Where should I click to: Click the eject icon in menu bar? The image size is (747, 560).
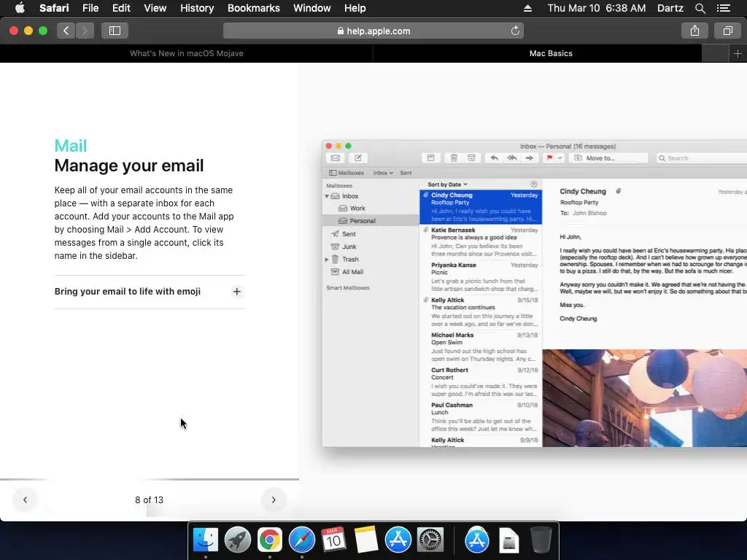pos(527,8)
